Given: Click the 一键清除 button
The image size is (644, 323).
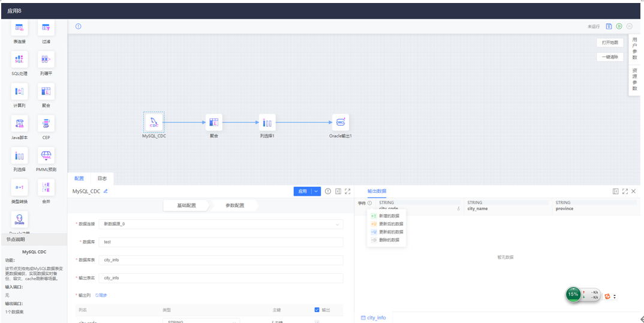Looking at the screenshot, I should click(610, 57).
